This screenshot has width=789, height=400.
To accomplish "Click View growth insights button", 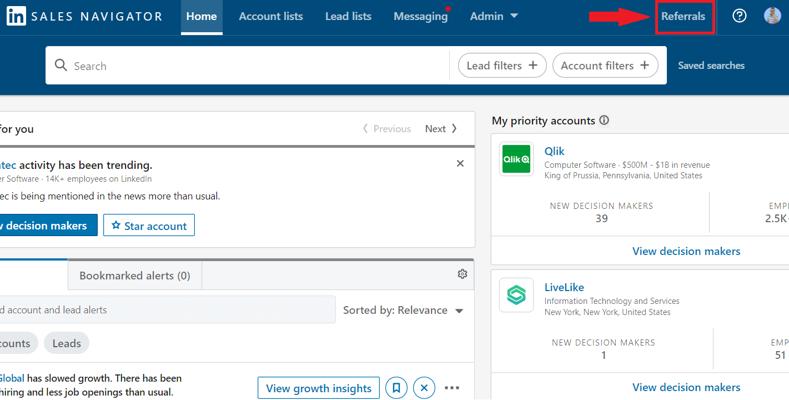I will click(319, 388).
